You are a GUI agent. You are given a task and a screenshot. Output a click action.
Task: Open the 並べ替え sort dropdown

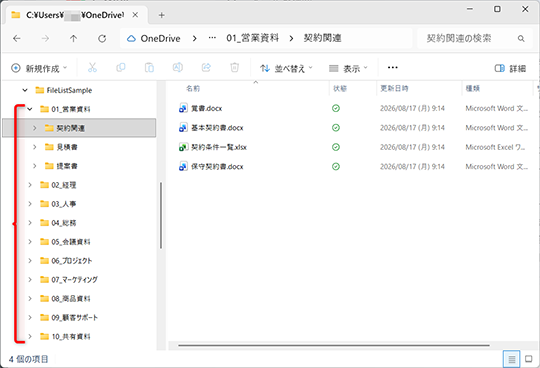[286, 69]
